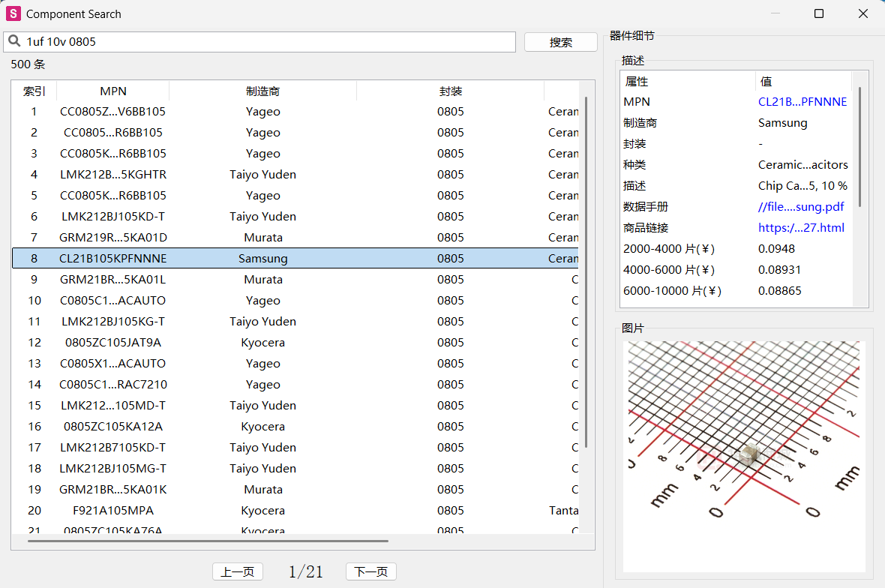Viewport: 885px width, 588px height.
Task: Select row 20 Kyocera F921A105MPA
Action: coord(113,511)
